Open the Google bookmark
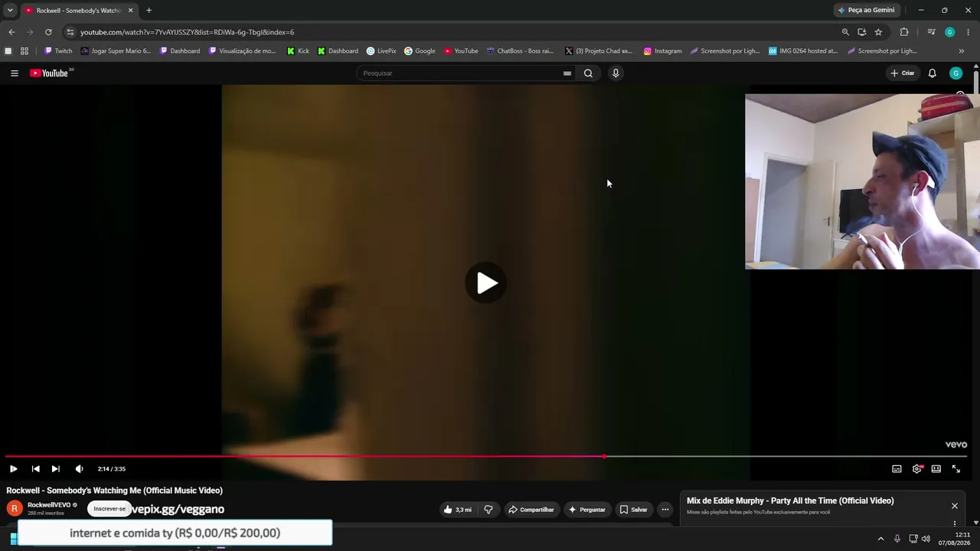980x551 pixels. tap(420, 51)
